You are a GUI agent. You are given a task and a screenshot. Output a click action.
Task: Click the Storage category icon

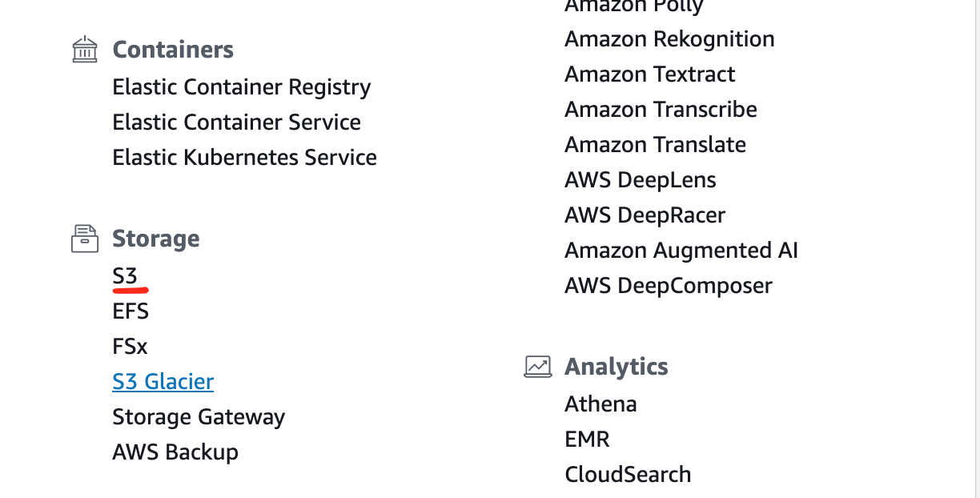(85, 239)
